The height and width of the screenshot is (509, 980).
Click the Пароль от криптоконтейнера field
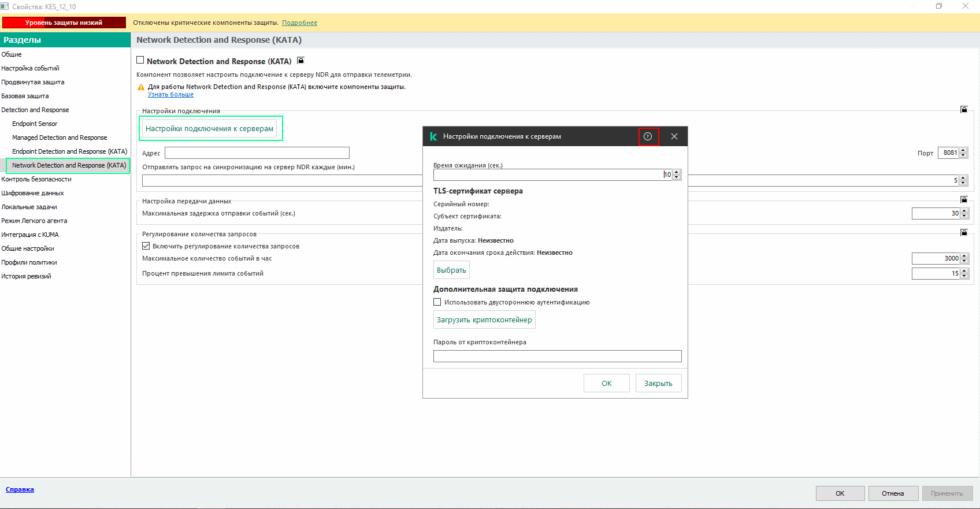coord(558,356)
